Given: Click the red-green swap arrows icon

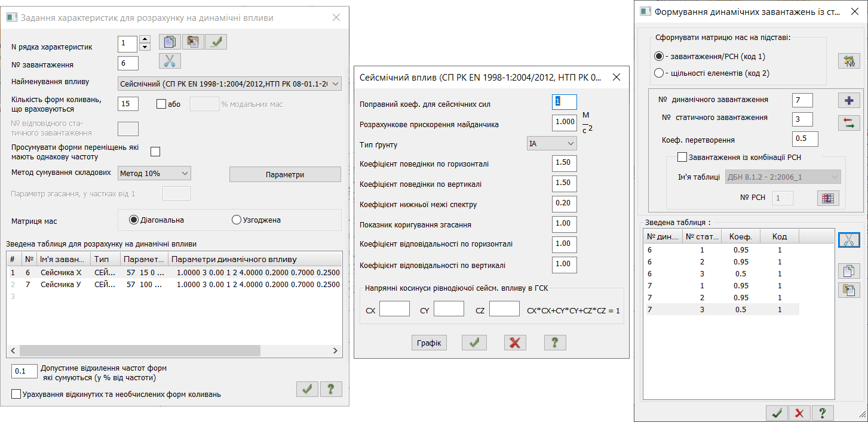Looking at the screenshot, I should click(x=848, y=122).
